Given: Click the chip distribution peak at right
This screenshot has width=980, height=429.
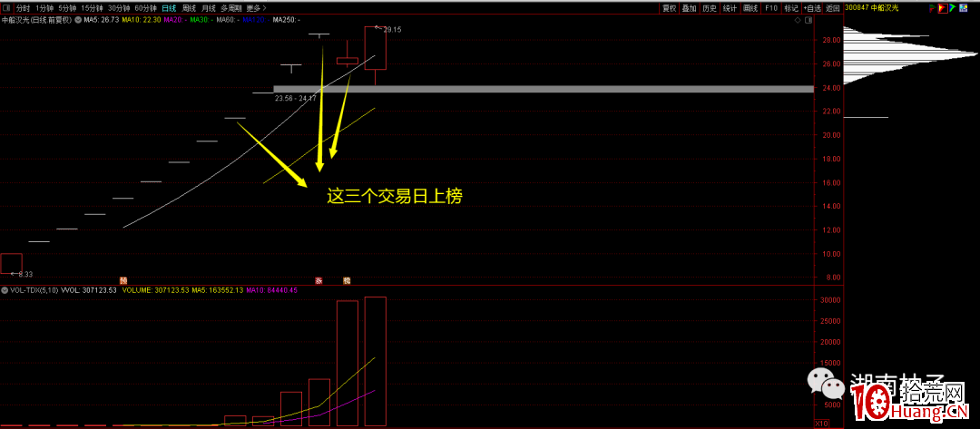Looking at the screenshot, I should [909, 55].
